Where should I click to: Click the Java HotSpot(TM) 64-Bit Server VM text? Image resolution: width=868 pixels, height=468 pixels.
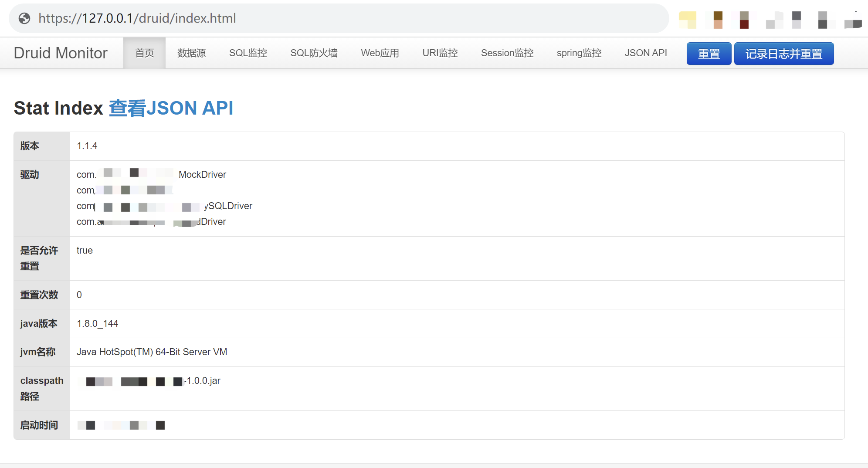(x=152, y=352)
